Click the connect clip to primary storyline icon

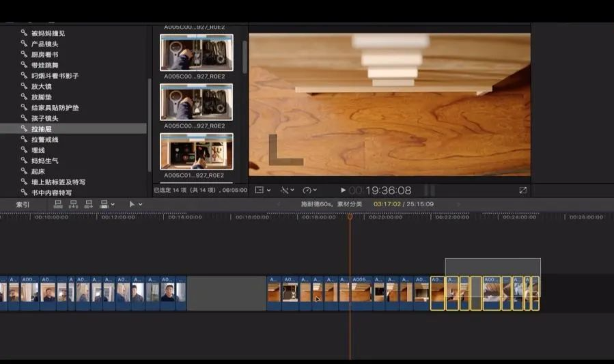coord(58,204)
